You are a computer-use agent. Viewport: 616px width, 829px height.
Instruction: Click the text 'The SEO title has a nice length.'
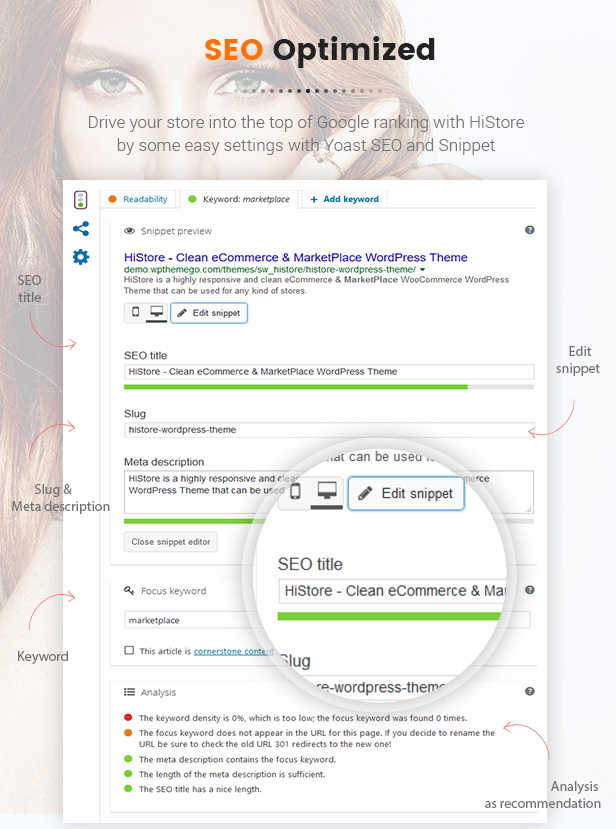[200, 789]
